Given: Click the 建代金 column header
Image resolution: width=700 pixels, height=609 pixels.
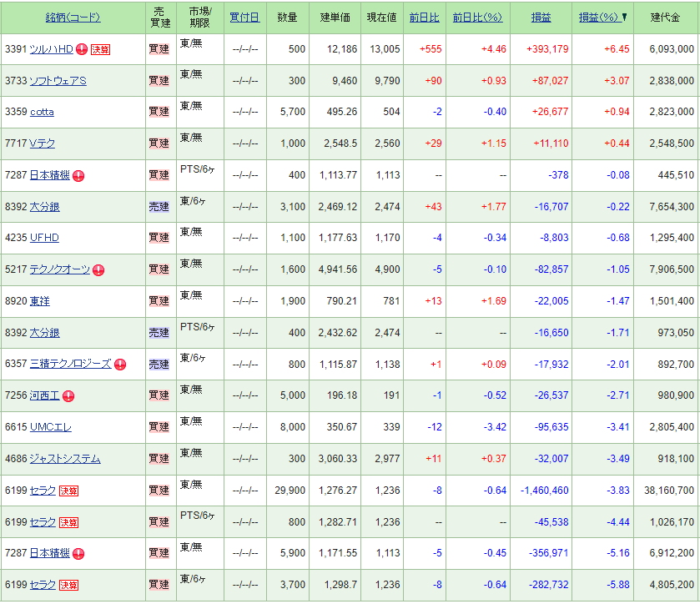Looking at the screenshot, I should (665, 18).
